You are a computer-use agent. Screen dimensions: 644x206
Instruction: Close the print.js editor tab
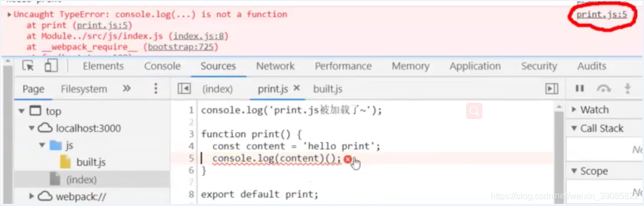coord(296,89)
